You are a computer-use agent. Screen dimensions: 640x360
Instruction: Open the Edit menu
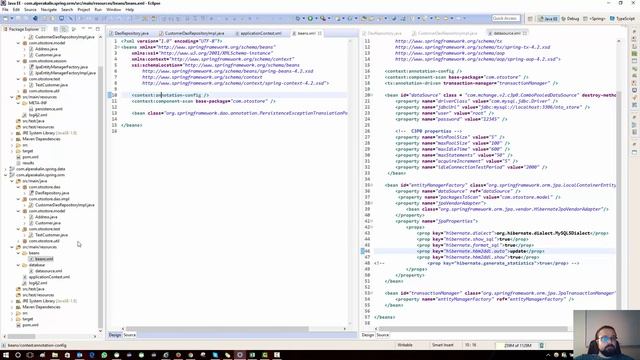coord(16,9)
